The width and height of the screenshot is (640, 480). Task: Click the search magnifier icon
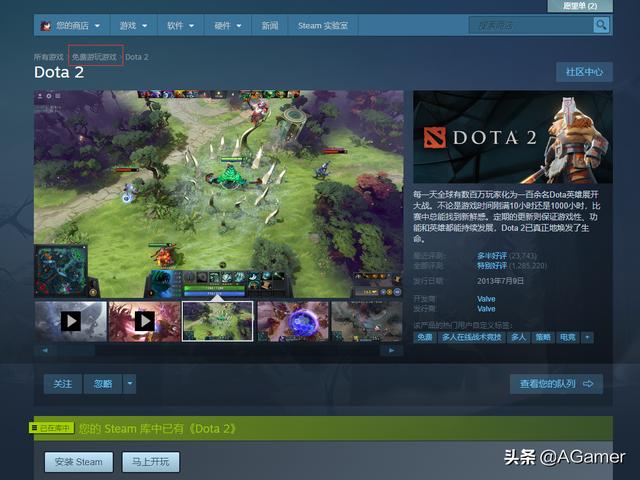pyautogui.click(x=601, y=25)
